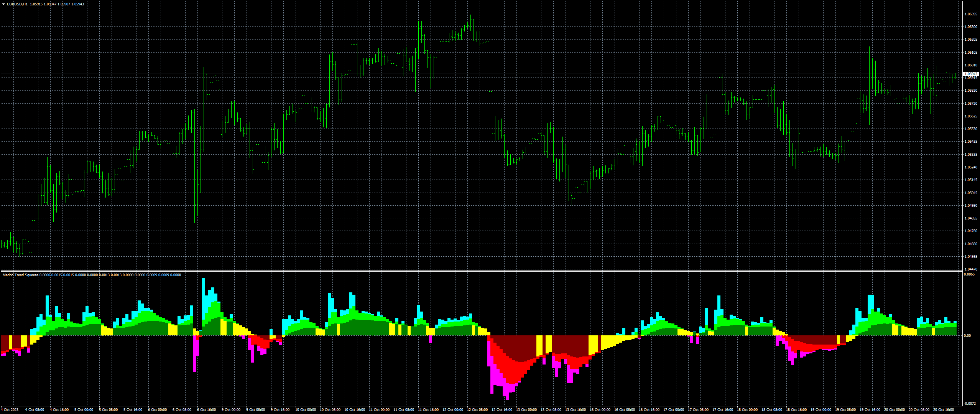
Task: Click the 1.06395 price scale label
Action: tap(971, 14)
